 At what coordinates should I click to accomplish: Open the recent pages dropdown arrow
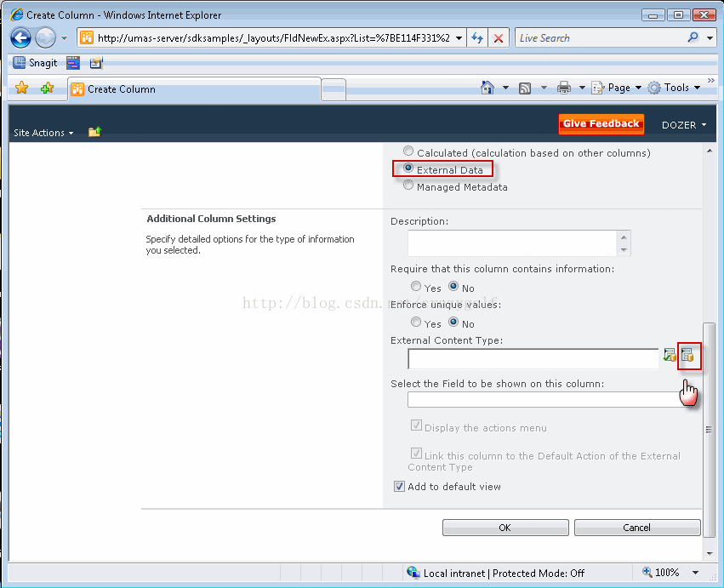coord(64,38)
